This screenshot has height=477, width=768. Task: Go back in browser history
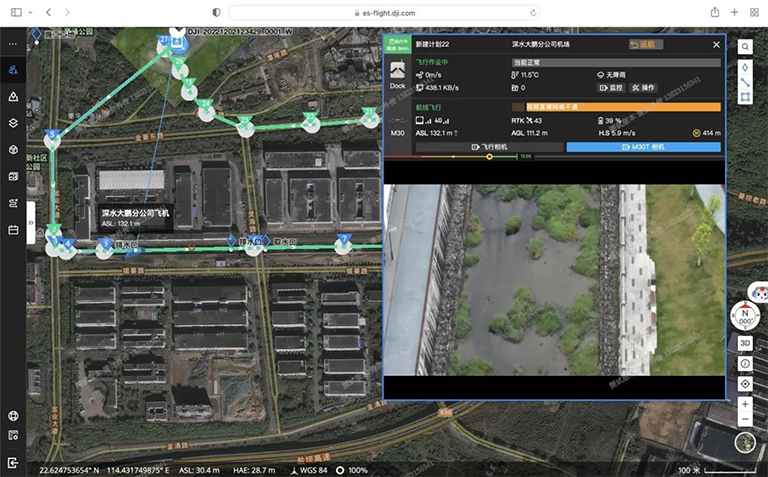[48, 12]
